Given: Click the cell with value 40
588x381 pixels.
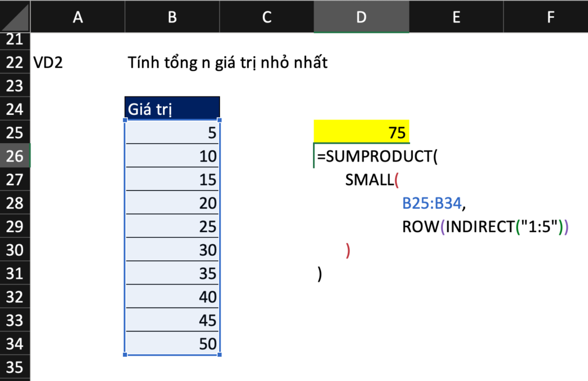Looking at the screenshot, I should (x=172, y=297).
